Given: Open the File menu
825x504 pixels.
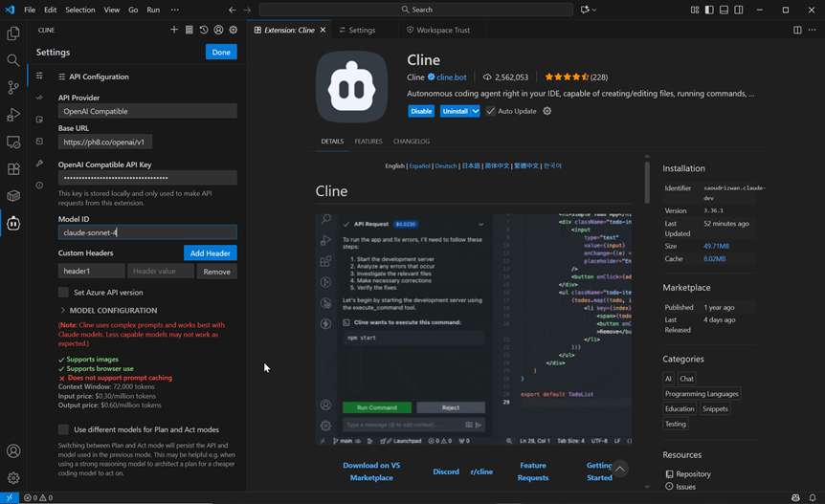Looking at the screenshot, I should pos(30,10).
